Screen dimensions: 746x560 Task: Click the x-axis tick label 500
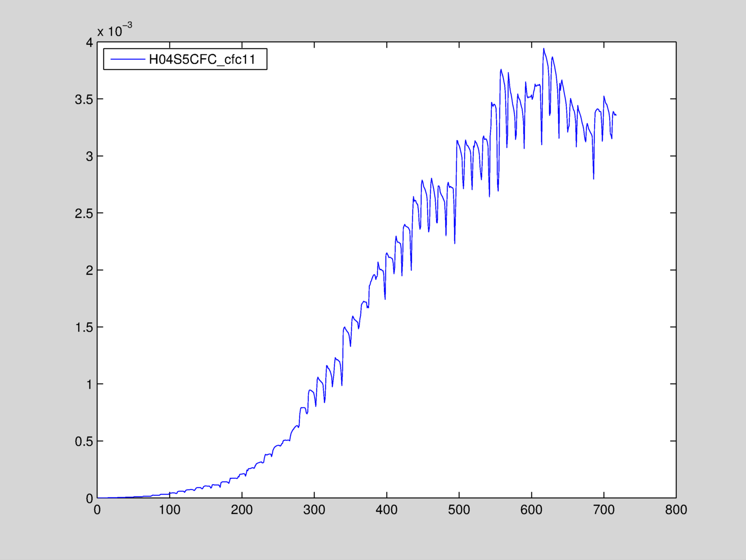click(x=459, y=510)
